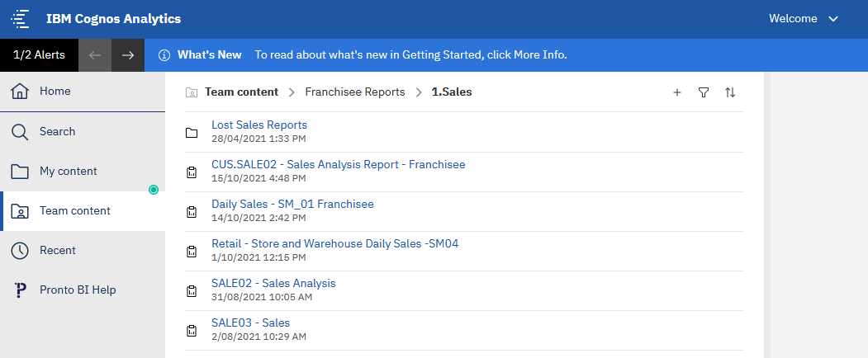Open the IBM Cognos hamburger menu icon
The height and width of the screenshot is (358, 868).
[20, 19]
